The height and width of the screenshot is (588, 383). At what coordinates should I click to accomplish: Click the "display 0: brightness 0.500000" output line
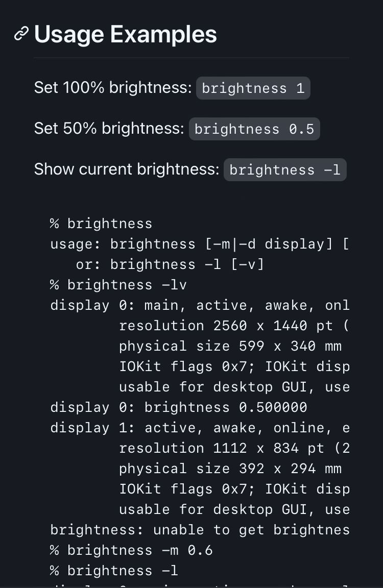pyautogui.click(x=179, y=407)
